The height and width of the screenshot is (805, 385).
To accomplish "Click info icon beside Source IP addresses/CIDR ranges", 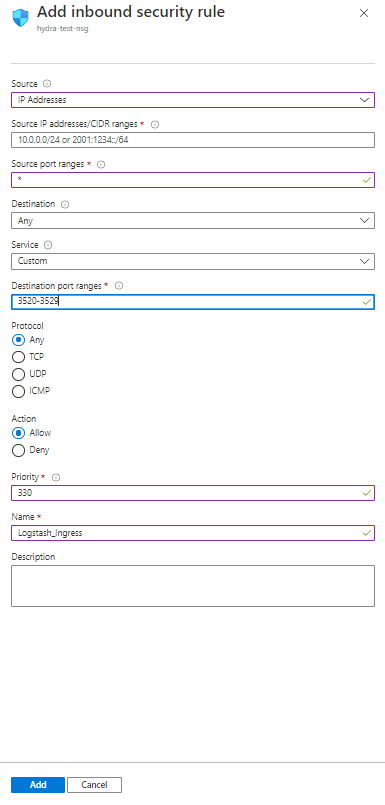I will 155,124.
